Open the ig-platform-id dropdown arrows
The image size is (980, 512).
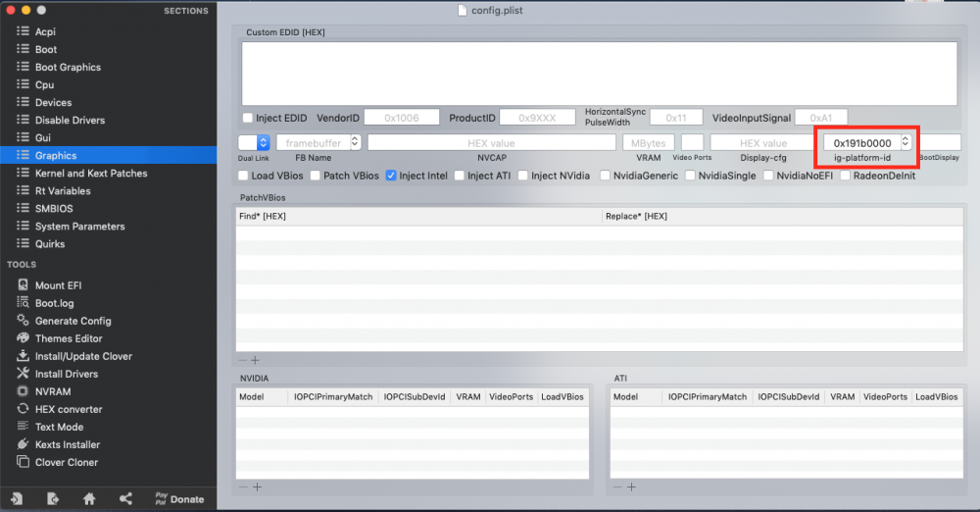905,142
